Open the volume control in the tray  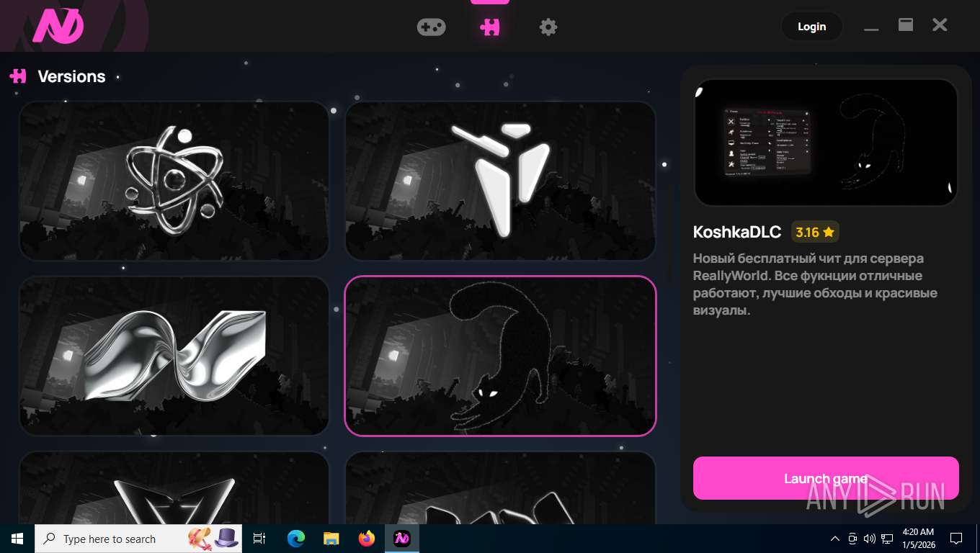coord(870,539)
